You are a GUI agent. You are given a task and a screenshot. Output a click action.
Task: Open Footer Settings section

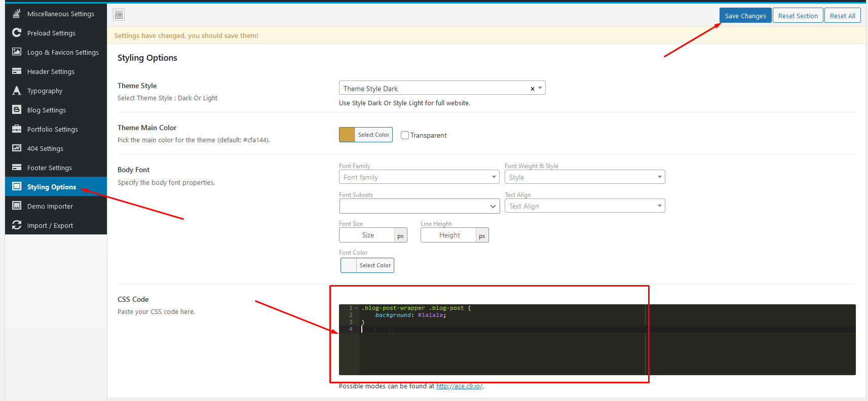click(56, 168)
